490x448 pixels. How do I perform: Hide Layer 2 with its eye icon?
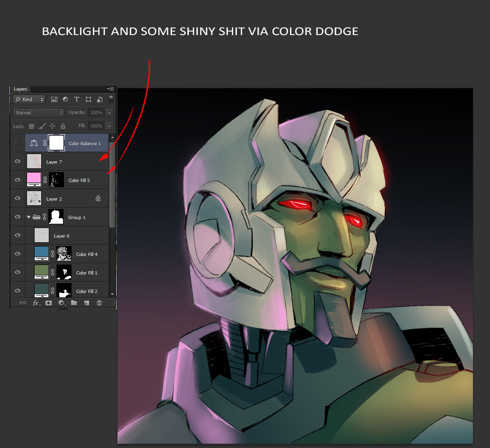tap(18, 198)
